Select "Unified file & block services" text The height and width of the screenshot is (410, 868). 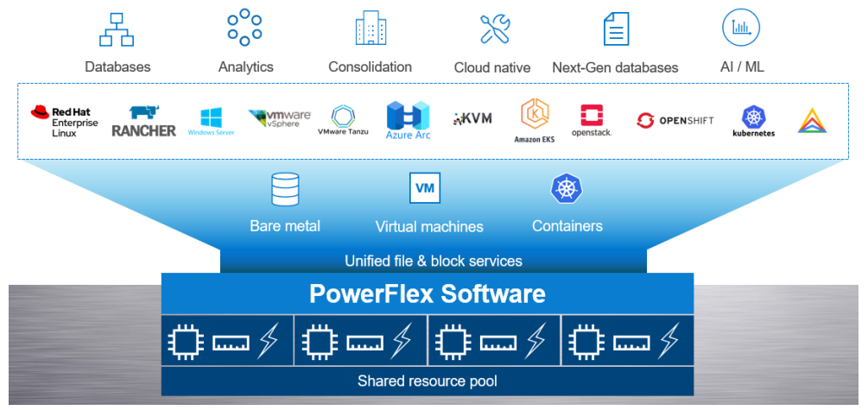pyautogui.click(x=434, y=261)
